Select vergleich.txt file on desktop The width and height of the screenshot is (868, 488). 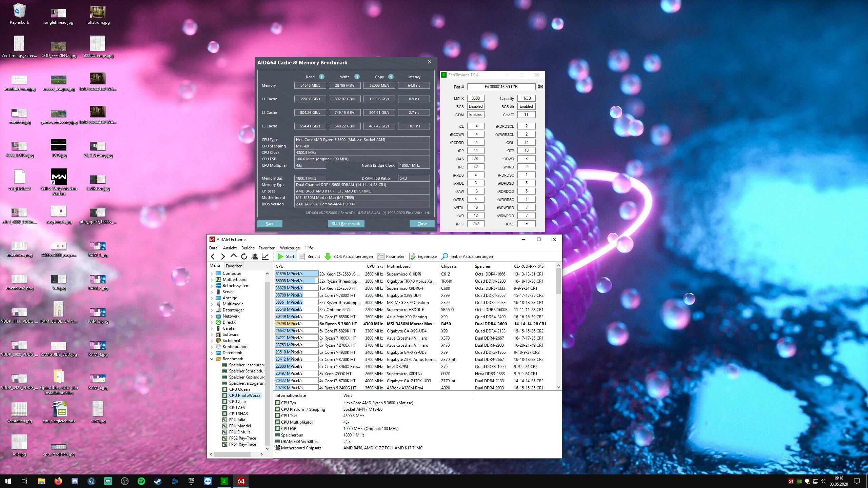19,180
